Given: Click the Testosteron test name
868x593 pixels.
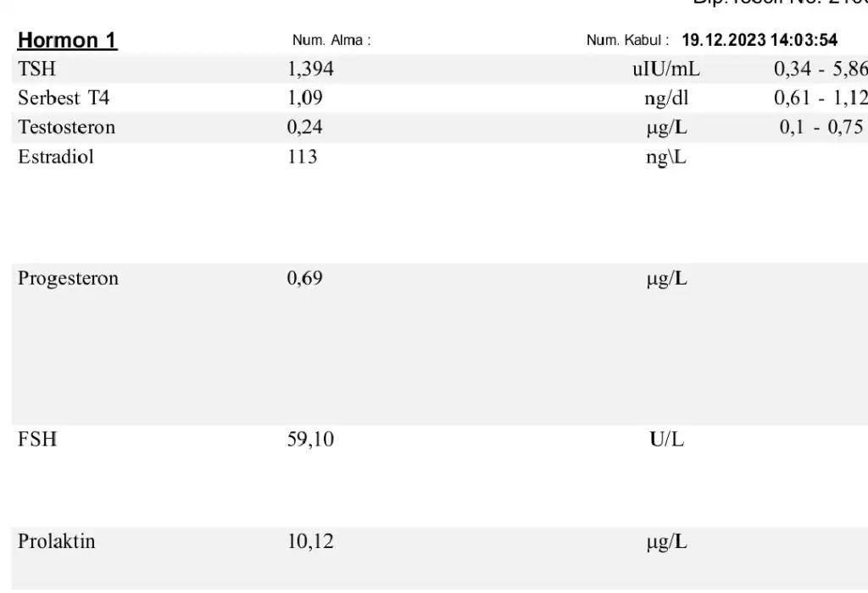Looking at the screenshot, I should tap(66, 127).
